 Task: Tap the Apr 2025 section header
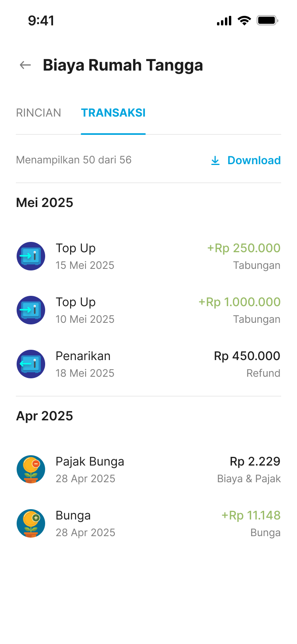tap(45, 416)
